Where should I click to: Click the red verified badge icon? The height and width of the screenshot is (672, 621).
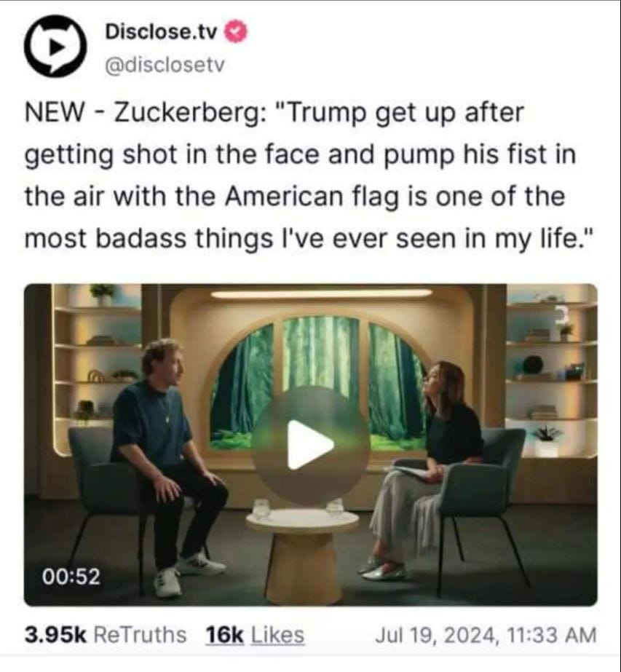click(x=237, y=31)
